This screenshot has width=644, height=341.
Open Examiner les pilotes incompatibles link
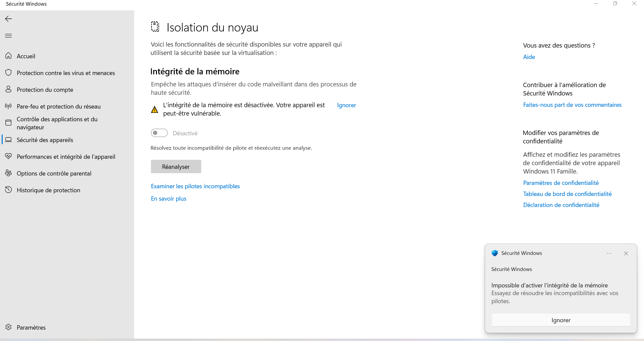(195, 186)
